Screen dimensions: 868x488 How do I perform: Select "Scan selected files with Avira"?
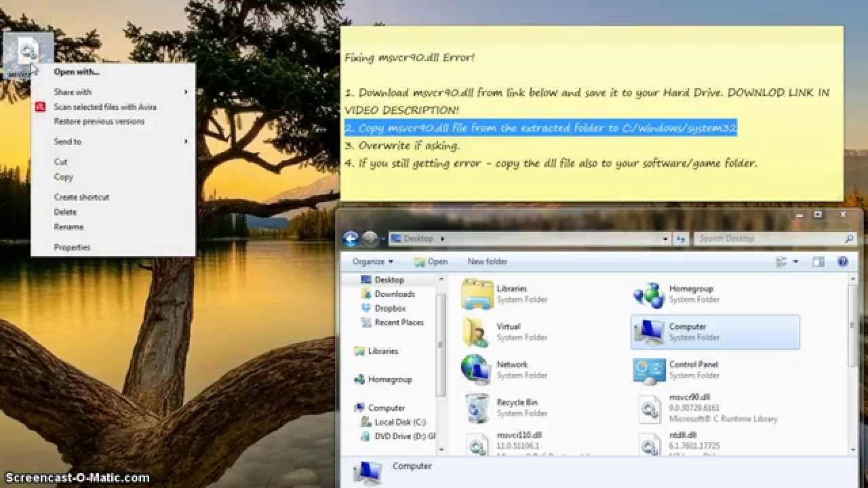click(105, 107)
